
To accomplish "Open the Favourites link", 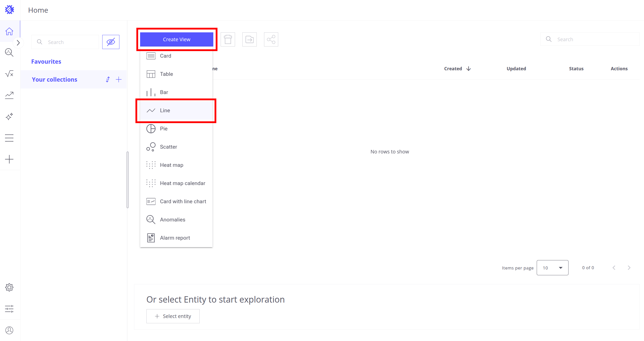I will [x=46, y=62].
